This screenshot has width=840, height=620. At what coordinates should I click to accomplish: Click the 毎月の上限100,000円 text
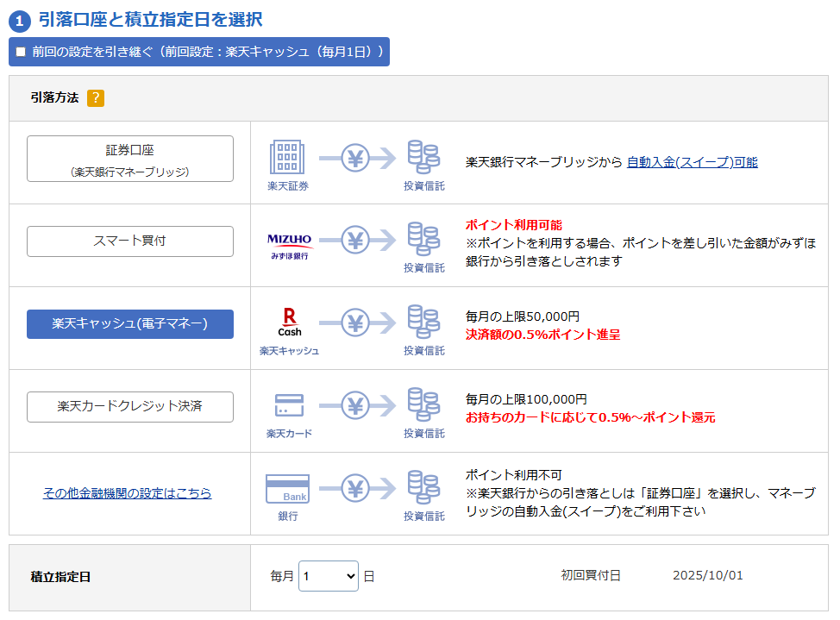point(526,399)
